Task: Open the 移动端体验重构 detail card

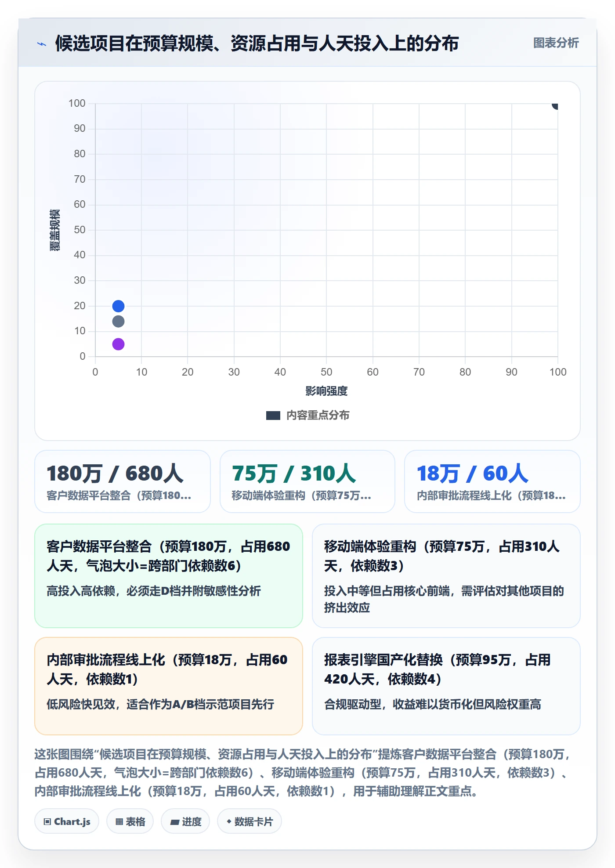Action: (446, 576)
